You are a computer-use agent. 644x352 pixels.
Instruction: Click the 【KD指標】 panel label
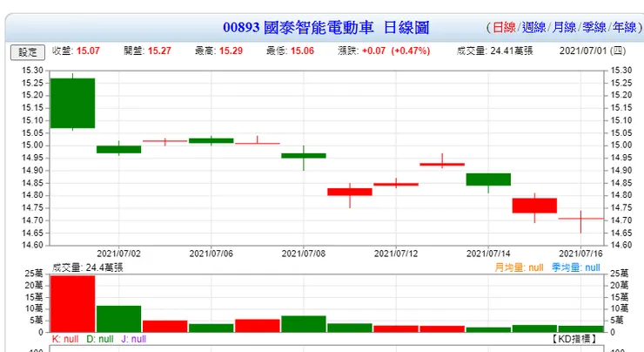[x=573, y=339]
